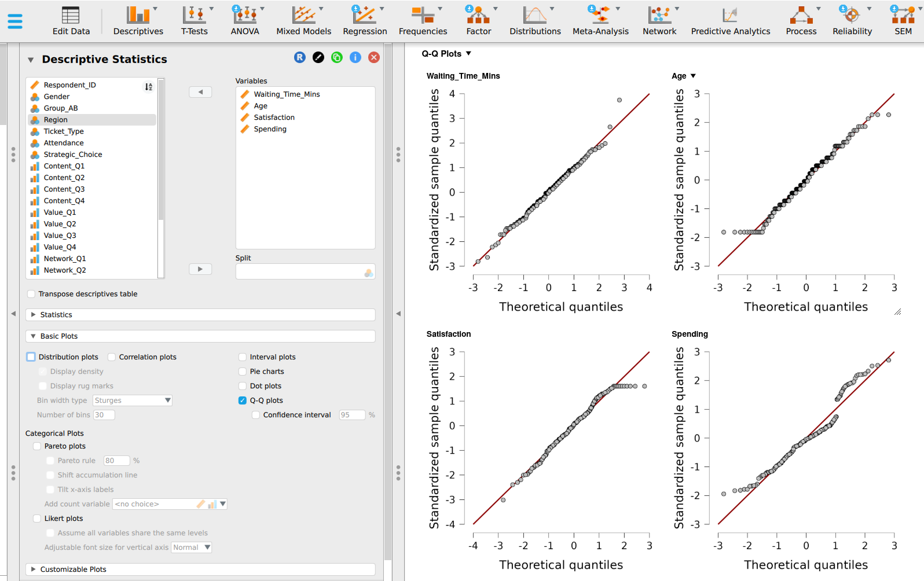This screenshot has width=924, height=581.
Task: Remove the Descriptive Statistics analysis
Action: [374, 57]
